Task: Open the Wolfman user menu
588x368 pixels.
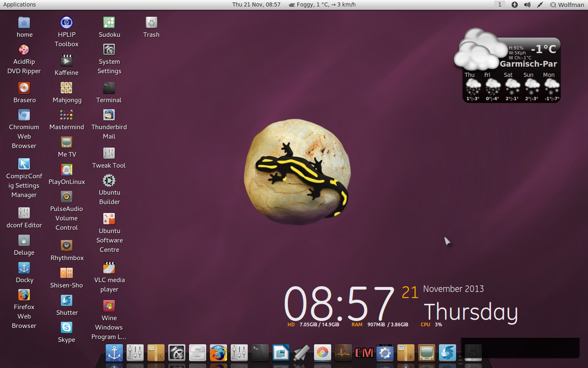Action: click(567, 4)
